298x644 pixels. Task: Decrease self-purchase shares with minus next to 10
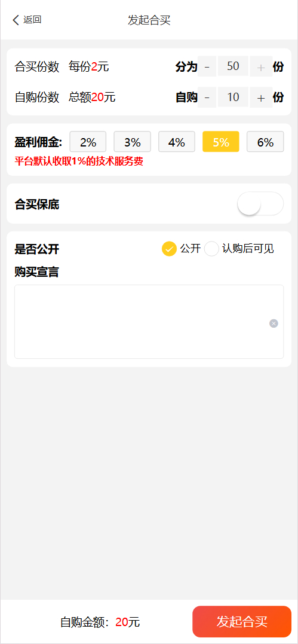(207, 97)
